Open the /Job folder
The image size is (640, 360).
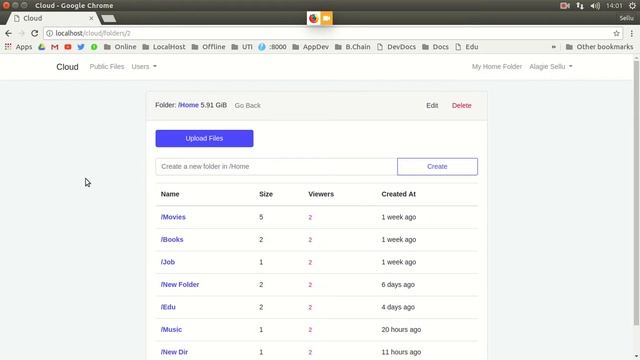[168, 262]
